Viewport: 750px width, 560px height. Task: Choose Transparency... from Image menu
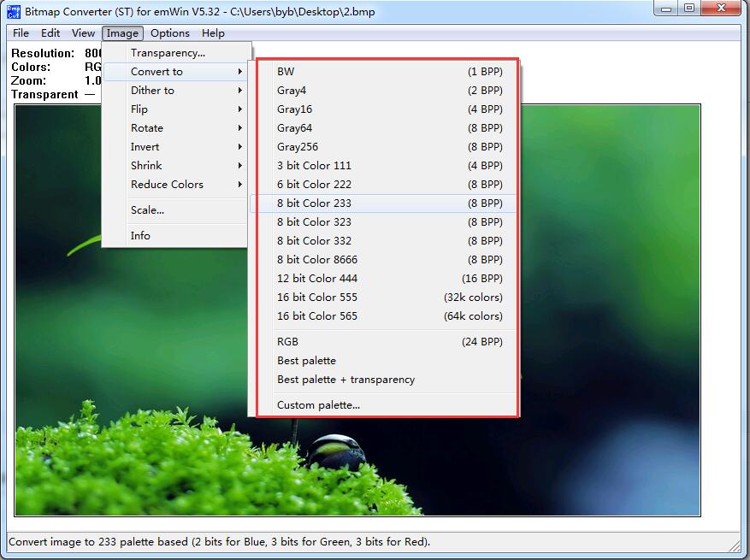176,53
